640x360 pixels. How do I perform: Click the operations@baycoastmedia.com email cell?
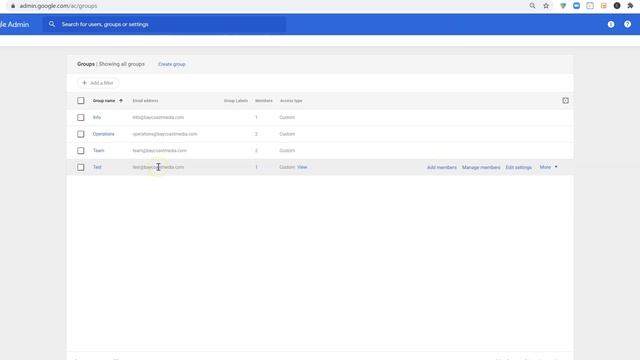[165, 134]
